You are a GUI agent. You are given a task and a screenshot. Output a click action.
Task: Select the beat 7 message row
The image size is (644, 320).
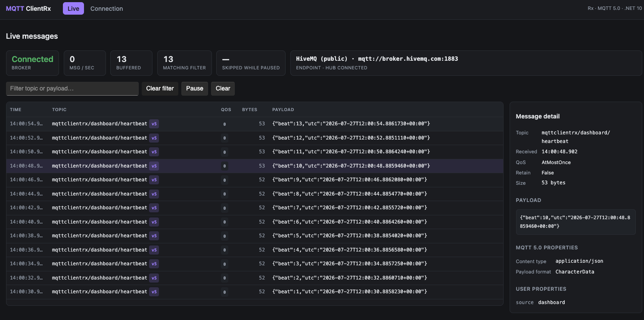[x=255, y=208]
